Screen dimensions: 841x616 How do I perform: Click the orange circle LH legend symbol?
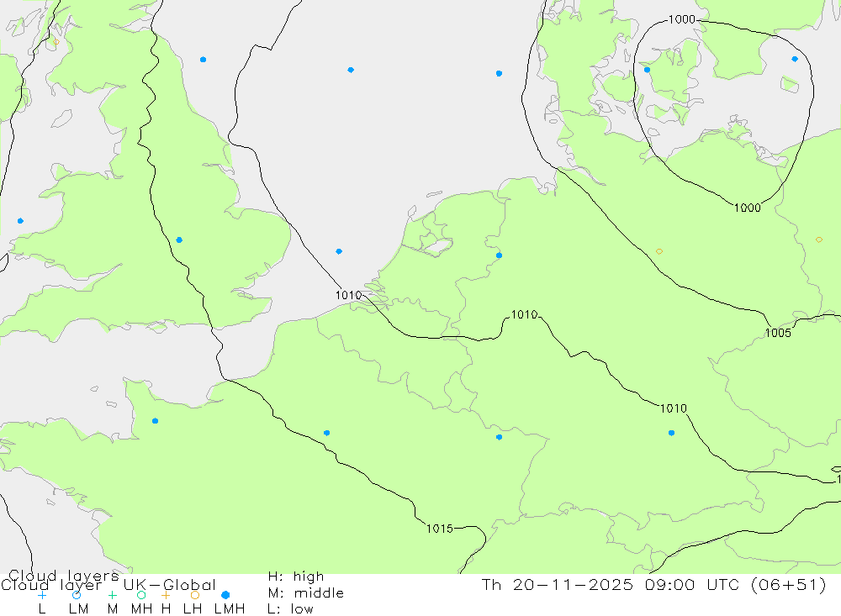195,595
